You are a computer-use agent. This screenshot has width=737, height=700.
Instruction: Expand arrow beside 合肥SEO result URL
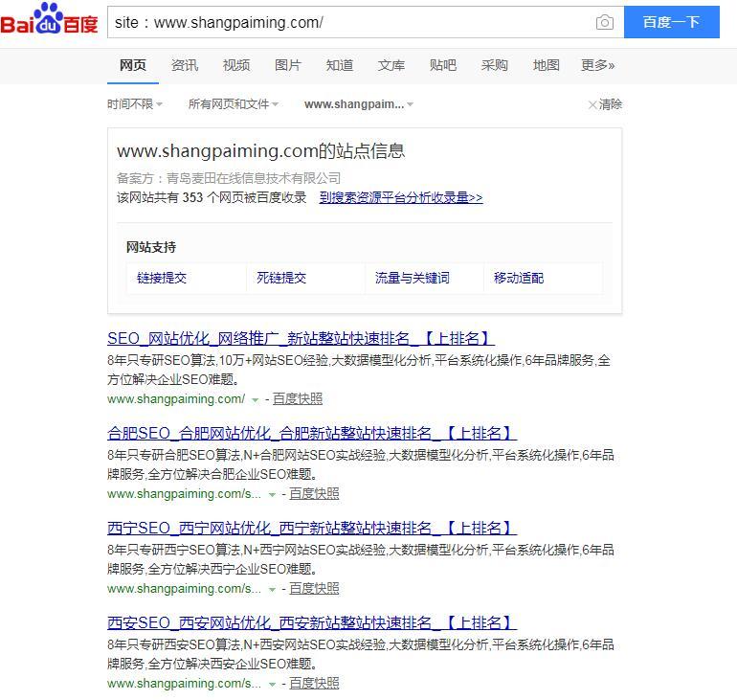[272, 495]
